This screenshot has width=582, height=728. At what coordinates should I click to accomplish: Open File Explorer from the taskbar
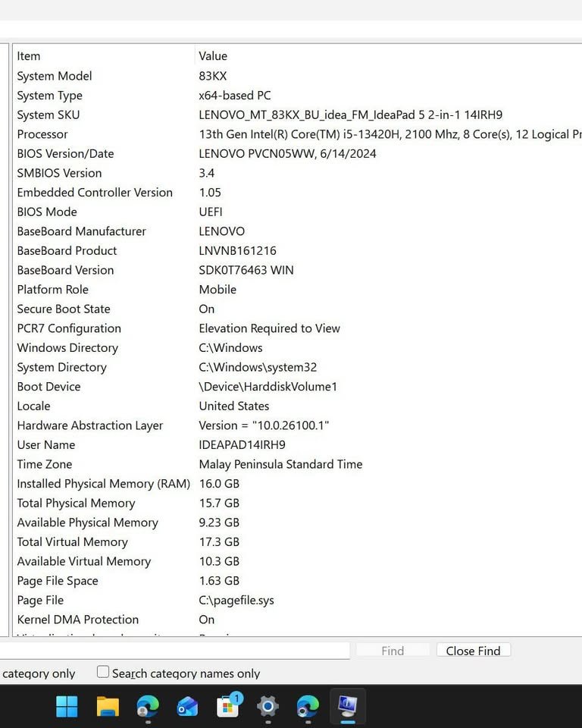pyautogui.click(x=108, y=707)
